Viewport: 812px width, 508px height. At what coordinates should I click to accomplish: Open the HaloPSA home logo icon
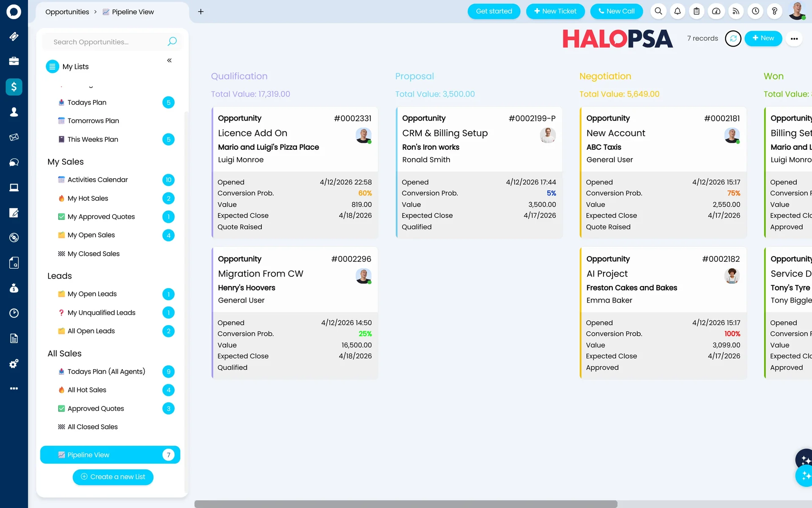coord(14,11)
